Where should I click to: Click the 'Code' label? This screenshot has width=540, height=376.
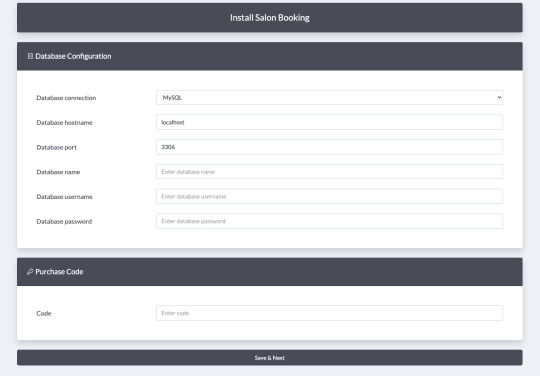coord(44,313)
